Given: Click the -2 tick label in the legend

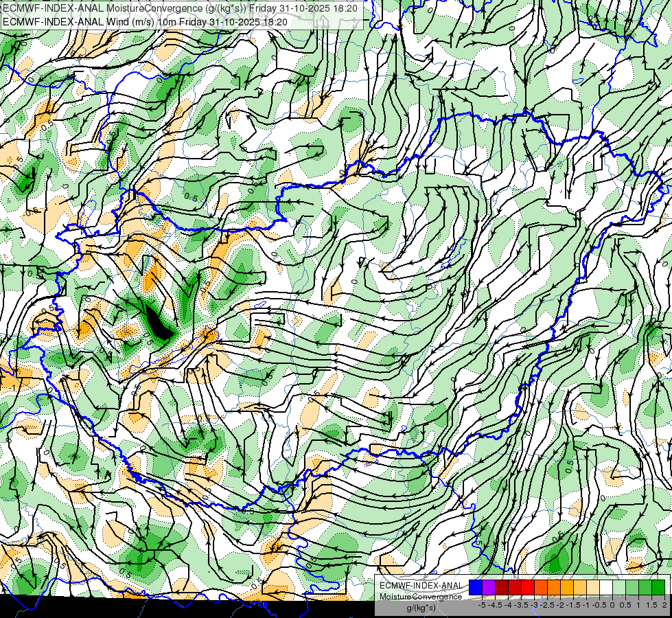Looking at the screenshot, I should click(x=561, y=605).
